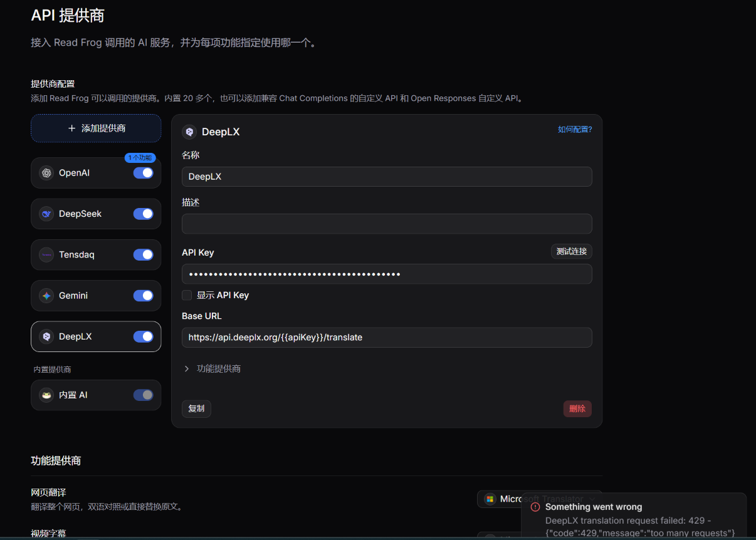Click the plus icon in 添加提供商
The image size is (756, 540).
click(x=71, y=128)
